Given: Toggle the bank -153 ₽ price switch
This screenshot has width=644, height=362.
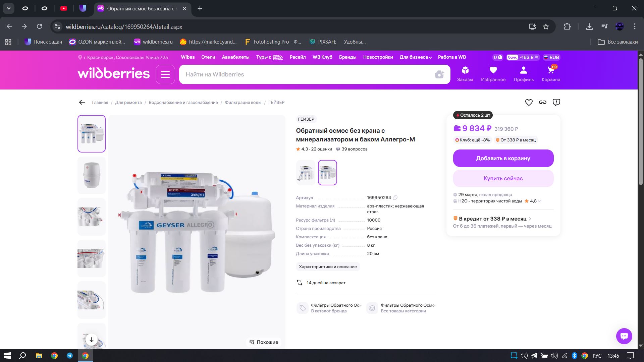Looking at the screenshot, I should pyautogui.click(x=523, y=57).
